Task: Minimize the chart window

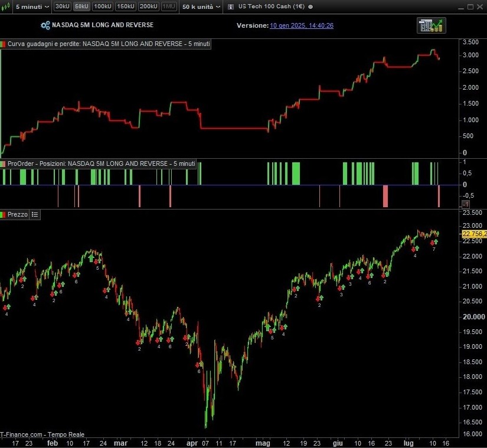Action: (x=462, y=7)
